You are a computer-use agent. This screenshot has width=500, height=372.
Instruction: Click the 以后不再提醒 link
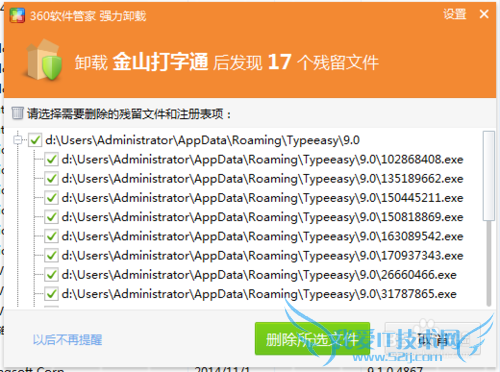click(x=67, y=340)
